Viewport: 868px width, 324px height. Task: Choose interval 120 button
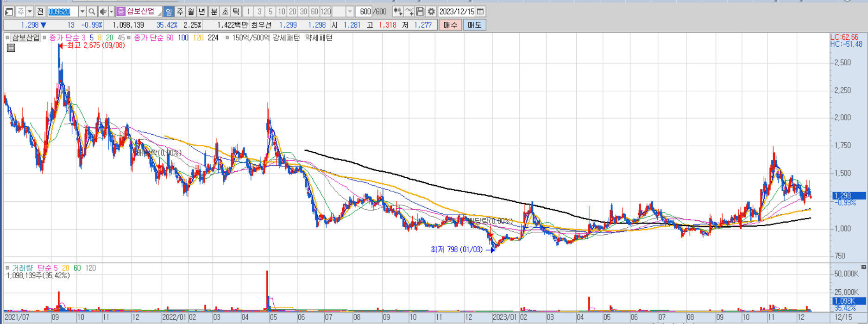coord(326,12)
